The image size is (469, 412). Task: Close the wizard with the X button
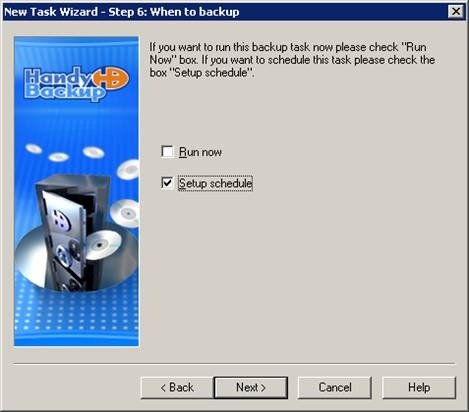456,12
